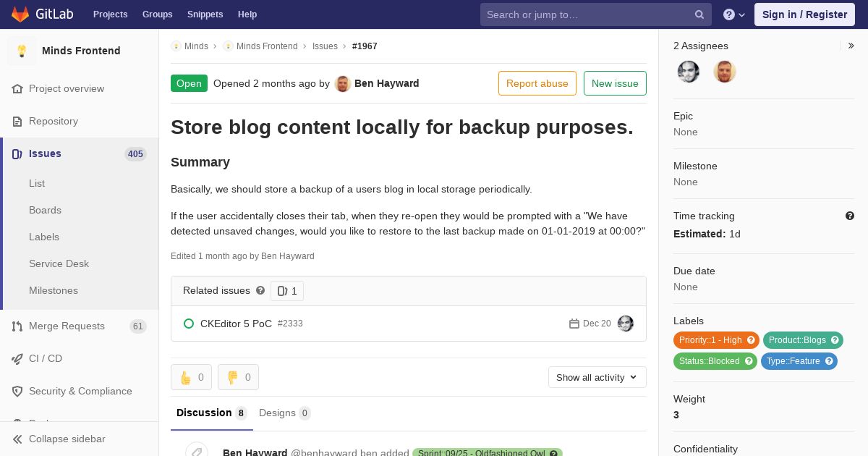This screenshot has width=868, height=456.
Task: Open the Help dropdown menu
Action: click(x=733, y=14)
